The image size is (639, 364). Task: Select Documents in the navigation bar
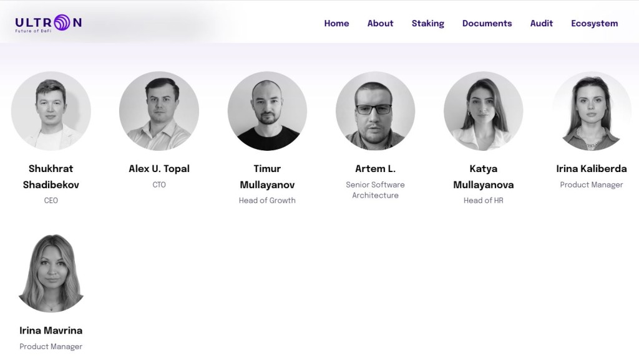tap(487, 24)
